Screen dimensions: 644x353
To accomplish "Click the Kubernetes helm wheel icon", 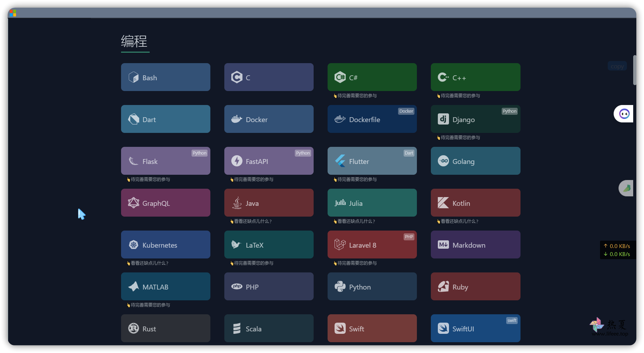I will coord(133,245).
